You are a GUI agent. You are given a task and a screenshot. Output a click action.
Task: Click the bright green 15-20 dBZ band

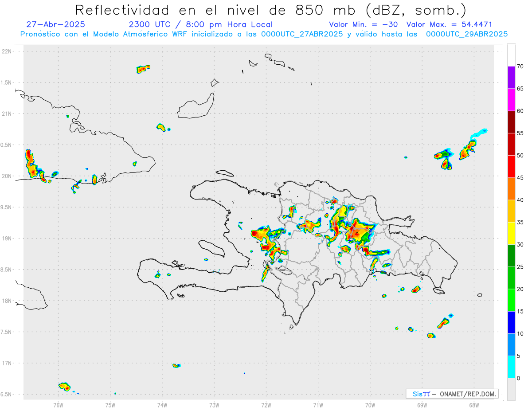pos(511,300)
